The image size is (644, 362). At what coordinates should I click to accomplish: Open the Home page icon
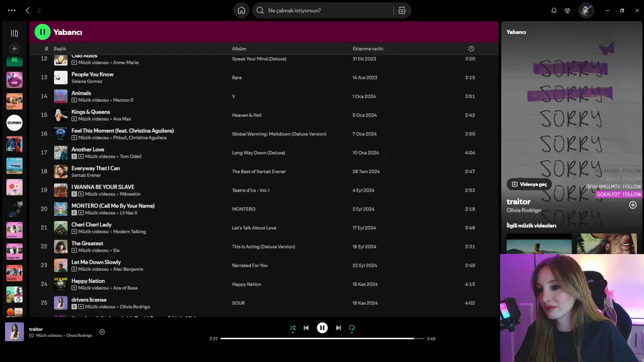pyautogui.click(x=242, y=10)
